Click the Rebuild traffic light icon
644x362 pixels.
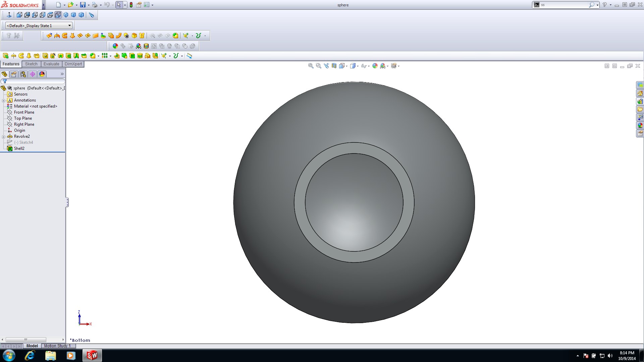(131, 5)
